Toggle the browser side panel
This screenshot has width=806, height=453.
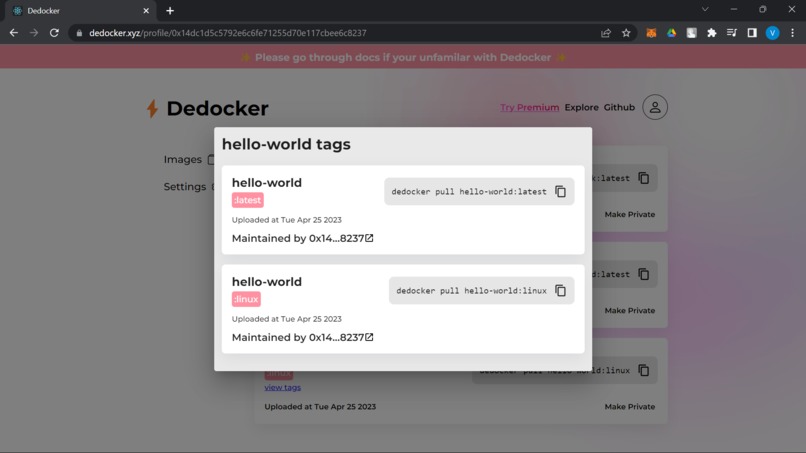click(752, 33)
